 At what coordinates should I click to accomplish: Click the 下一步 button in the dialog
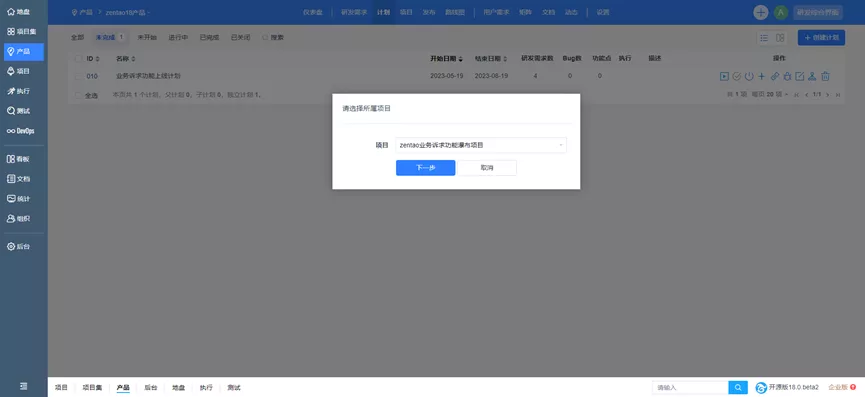[425, 168]
